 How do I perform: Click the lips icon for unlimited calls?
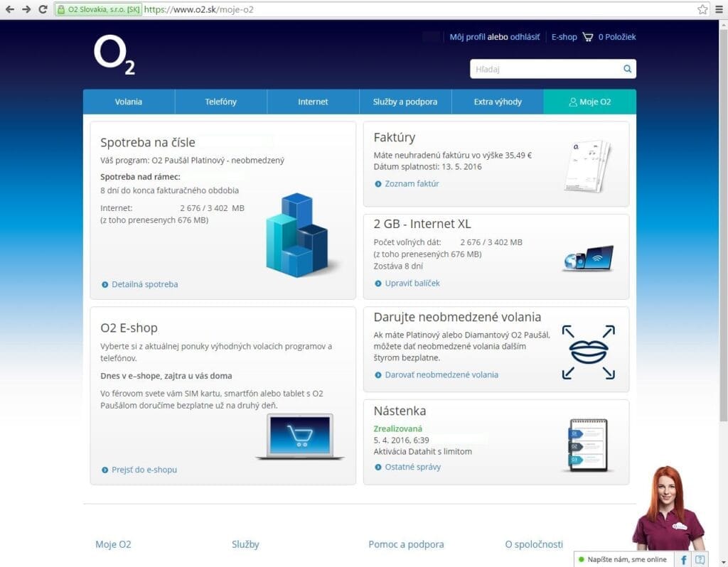(x=588, y=352)
